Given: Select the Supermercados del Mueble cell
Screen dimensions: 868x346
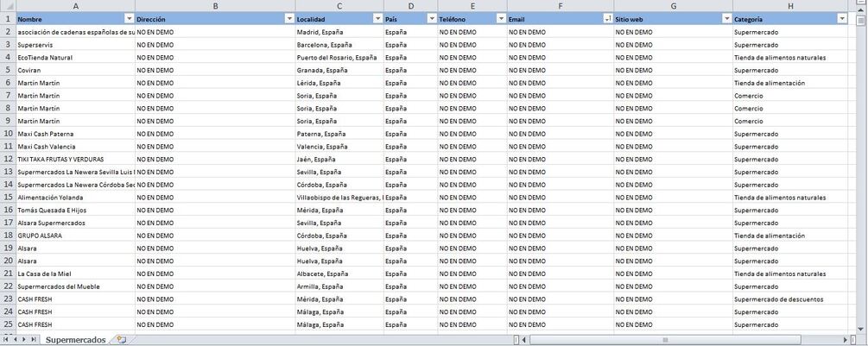Looking at the screenshot, I should (x=75, y=286).
